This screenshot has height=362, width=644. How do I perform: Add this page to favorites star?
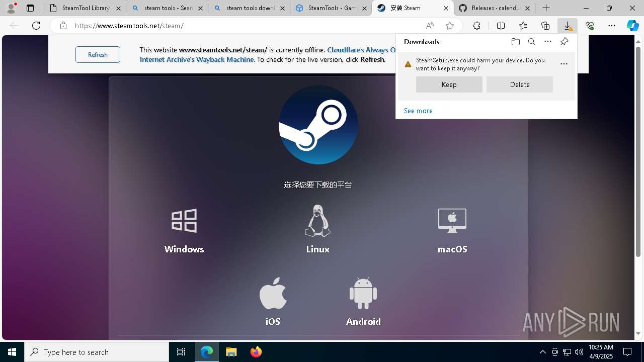450,26
